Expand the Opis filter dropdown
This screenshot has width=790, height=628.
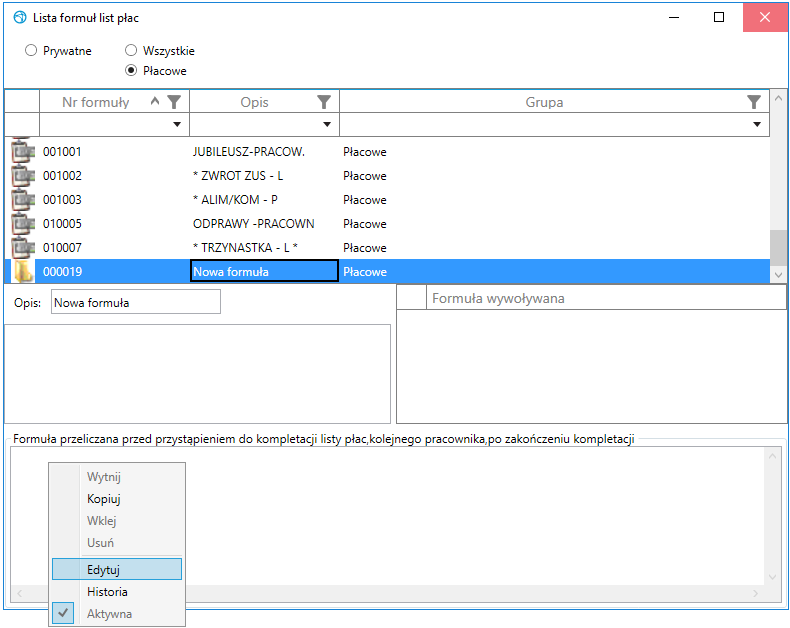[x=327, y=124]
